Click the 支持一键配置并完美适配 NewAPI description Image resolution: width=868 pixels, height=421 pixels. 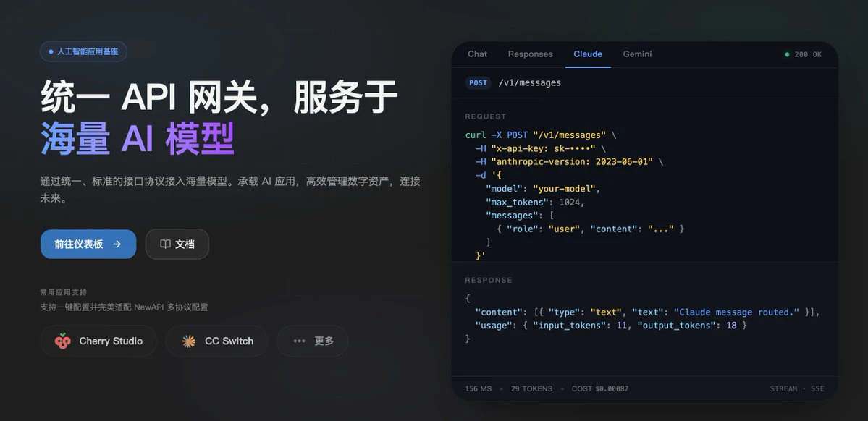coord(124,307)
